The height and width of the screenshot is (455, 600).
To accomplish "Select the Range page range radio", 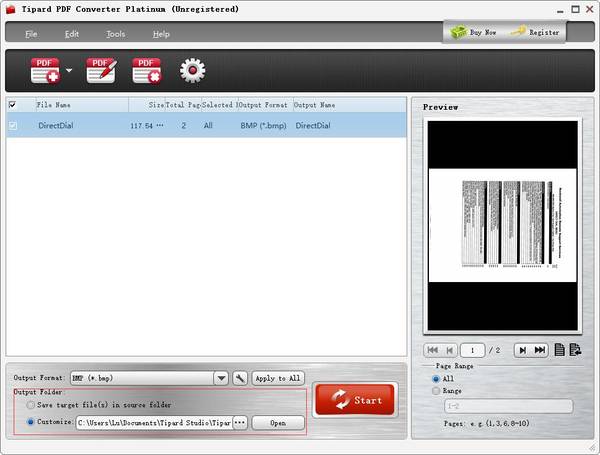I will click(x=435, y=391).
